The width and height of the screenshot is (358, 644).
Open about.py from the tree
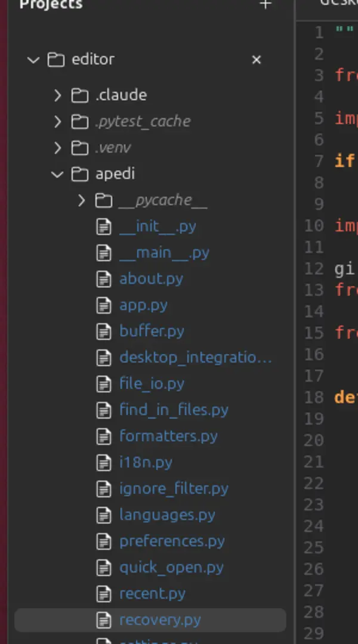(x=152, y=279)
